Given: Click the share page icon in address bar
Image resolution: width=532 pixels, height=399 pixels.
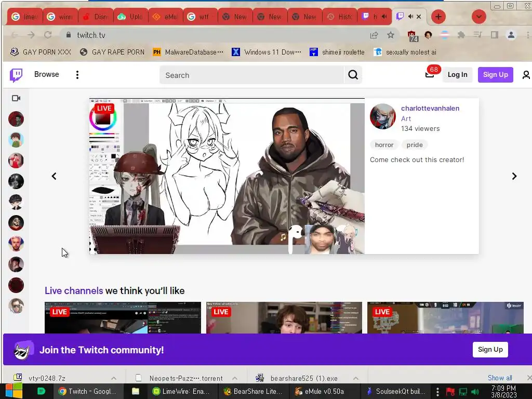Looking at the screenshot, I should pyautogui.click(x=374, y=35).
